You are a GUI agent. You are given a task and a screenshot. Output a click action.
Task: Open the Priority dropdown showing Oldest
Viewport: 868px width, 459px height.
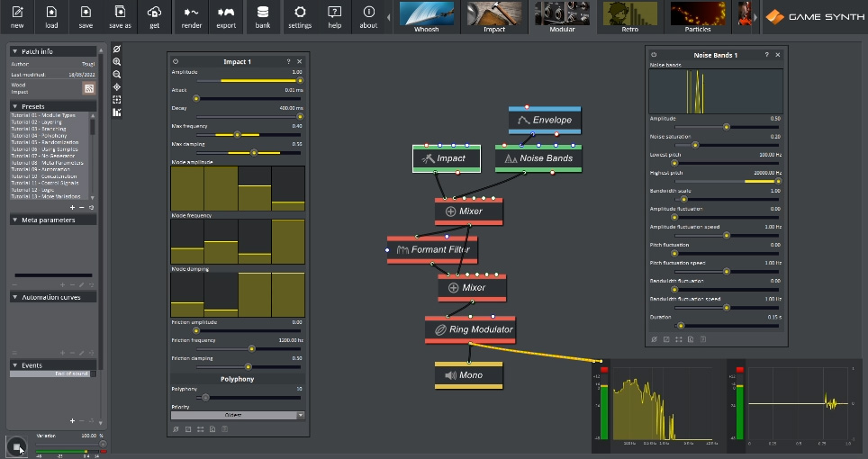(238, 415)
